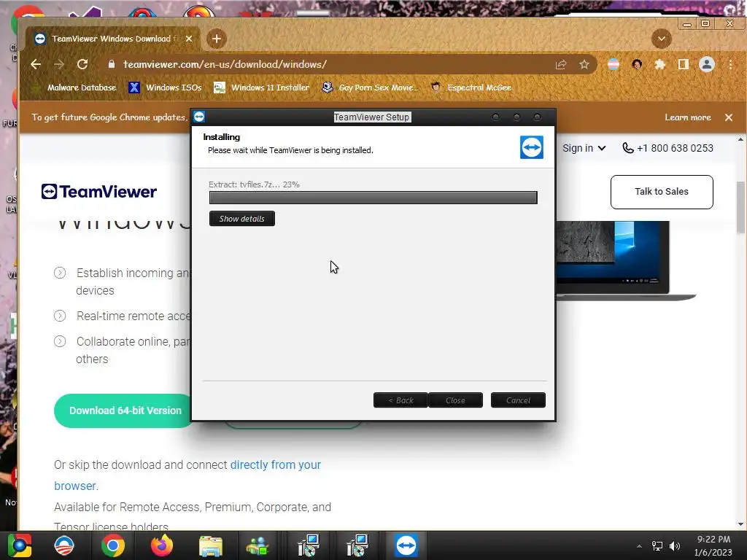Click the webpage vertical scrollbar

741,207
